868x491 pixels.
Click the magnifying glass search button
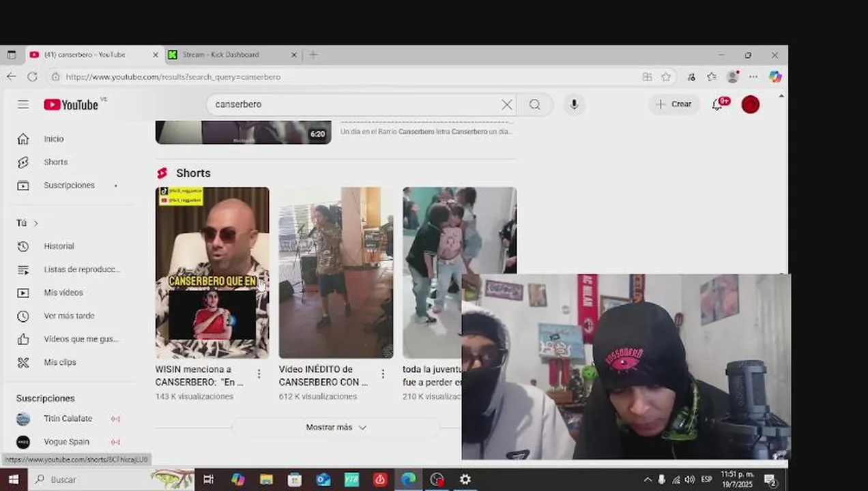(534, 104)
